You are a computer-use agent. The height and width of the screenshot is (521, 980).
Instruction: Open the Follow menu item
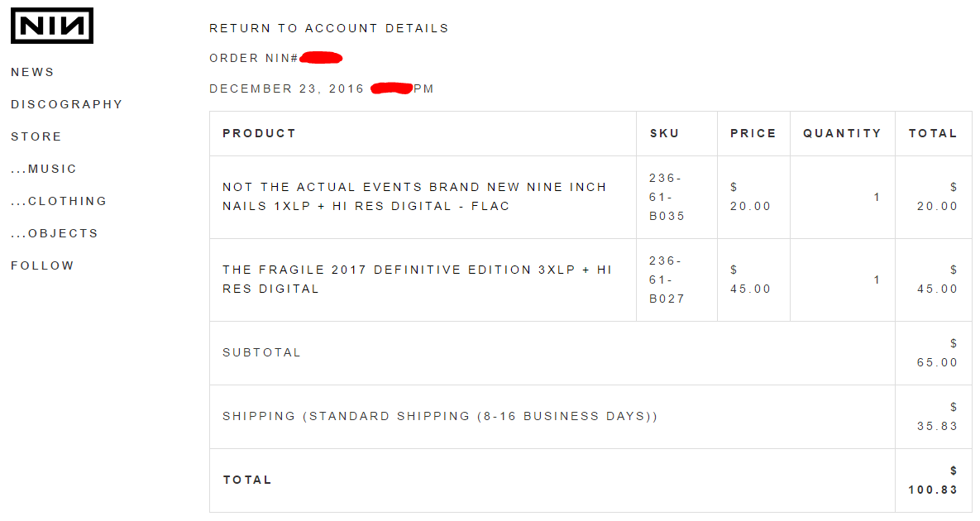[42, 265]
